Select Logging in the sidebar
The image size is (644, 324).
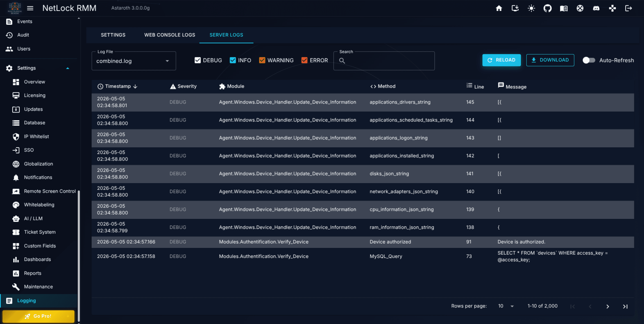point(39,301)
